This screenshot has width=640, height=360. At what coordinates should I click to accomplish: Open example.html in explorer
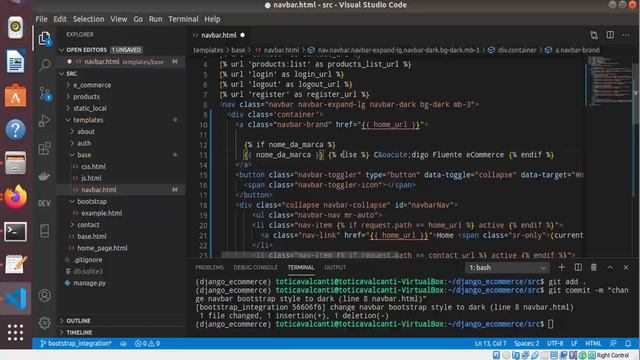[101, 213]
